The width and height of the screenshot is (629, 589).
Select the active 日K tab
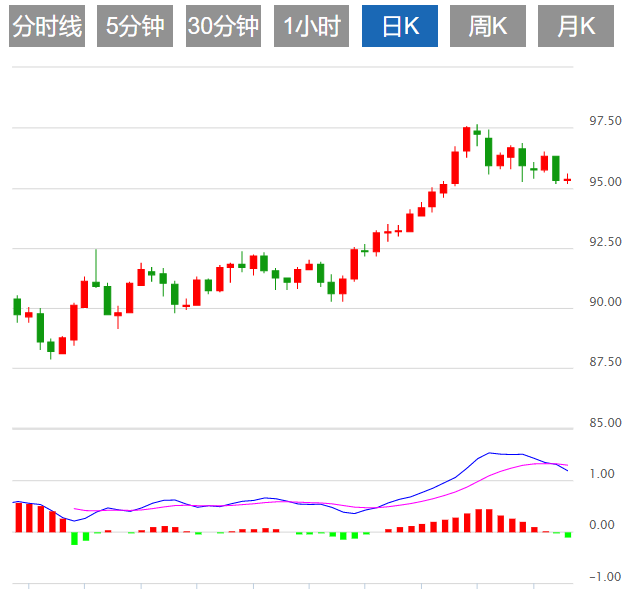tap(399, 27)
